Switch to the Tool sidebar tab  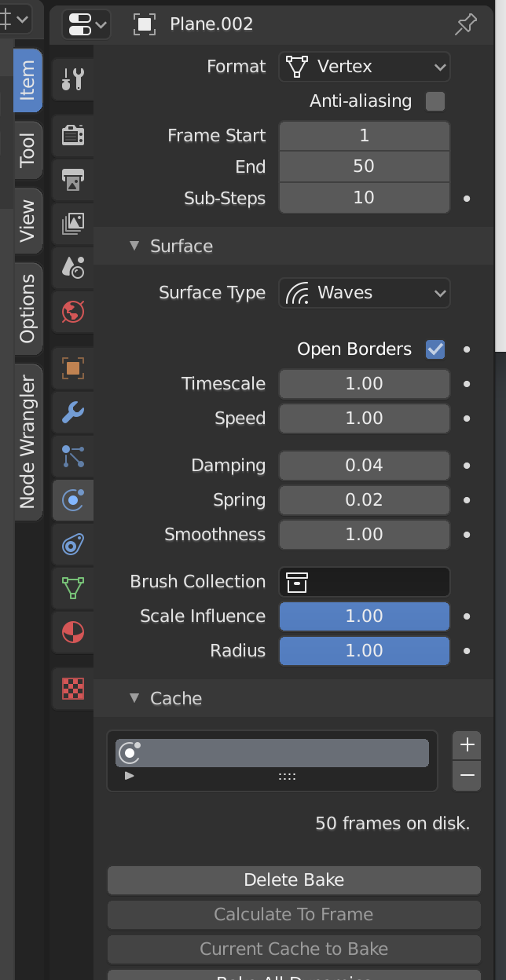(27, 150)
